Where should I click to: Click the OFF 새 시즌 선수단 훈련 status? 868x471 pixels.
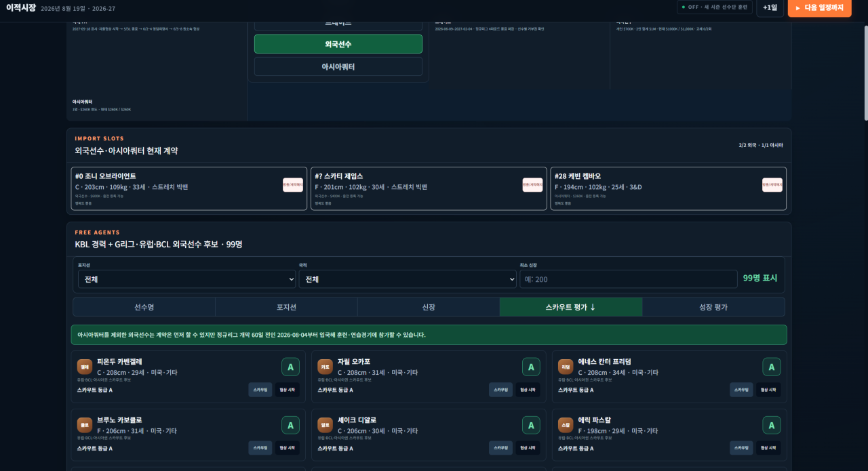click(715, 7)
